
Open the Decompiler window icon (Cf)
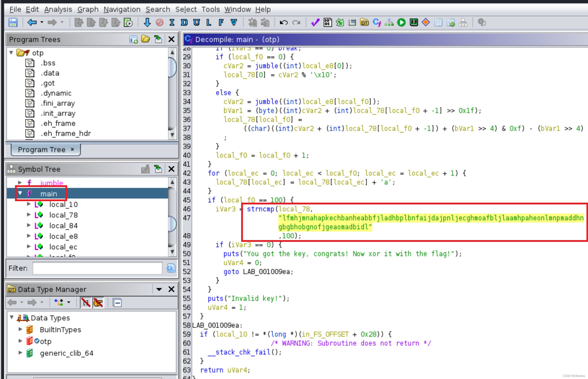point(377,23)
